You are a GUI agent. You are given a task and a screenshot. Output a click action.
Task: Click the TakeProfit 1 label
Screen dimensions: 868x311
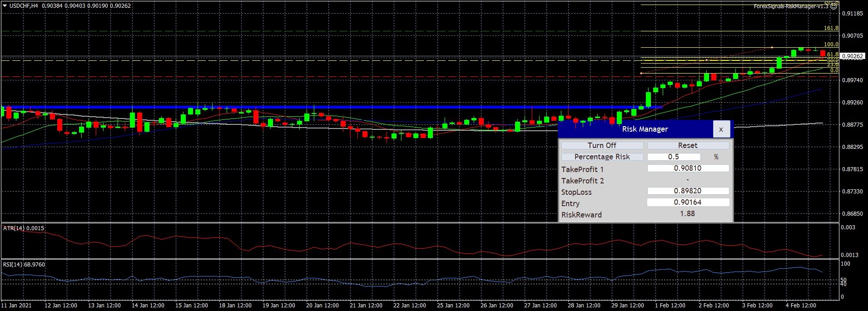(582, 169)
